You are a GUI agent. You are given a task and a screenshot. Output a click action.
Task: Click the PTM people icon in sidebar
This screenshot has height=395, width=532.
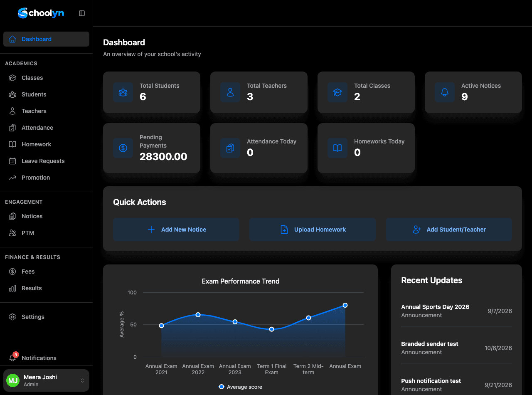coord(12,233)
